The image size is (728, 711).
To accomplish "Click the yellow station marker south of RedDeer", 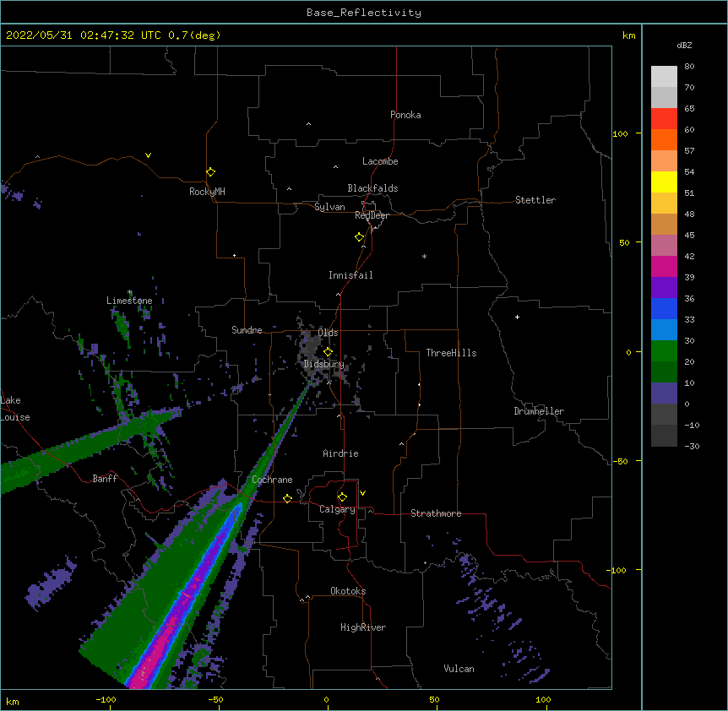I will pos(359,237).
